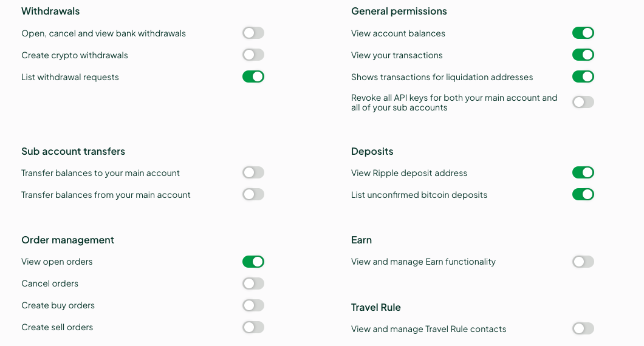Turn on Earn functionality toggle
This screenshot has height=346, width=644.
click(x=583, y=262)
